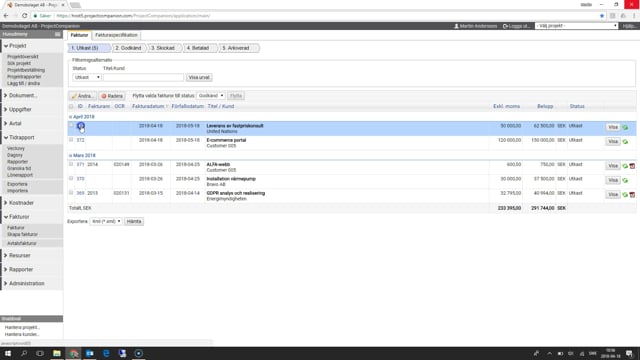Sort by Fakturadatum column header

(x=149, y=106)
